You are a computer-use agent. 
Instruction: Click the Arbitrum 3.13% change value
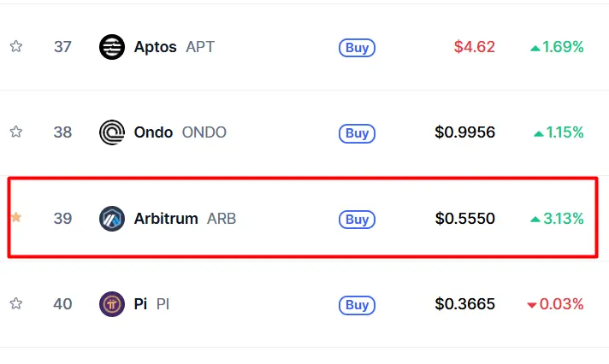(x=557, y=219)
